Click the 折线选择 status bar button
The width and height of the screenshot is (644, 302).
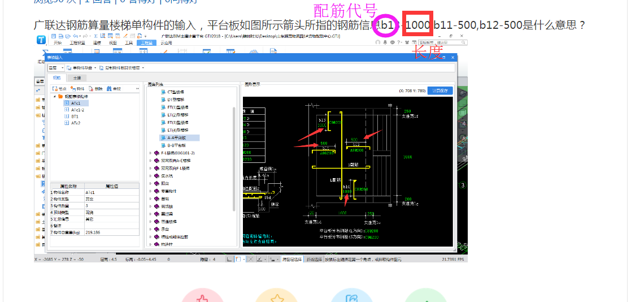[x=314, y=259]
